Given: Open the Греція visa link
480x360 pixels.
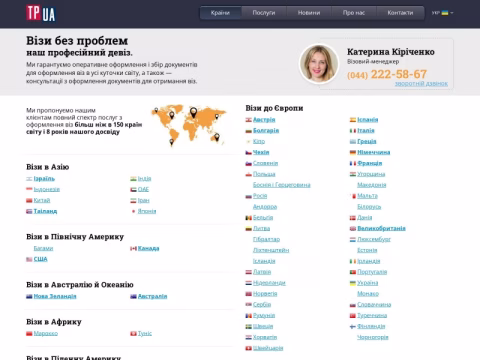Looking at the screenshot, I should 367,142.
